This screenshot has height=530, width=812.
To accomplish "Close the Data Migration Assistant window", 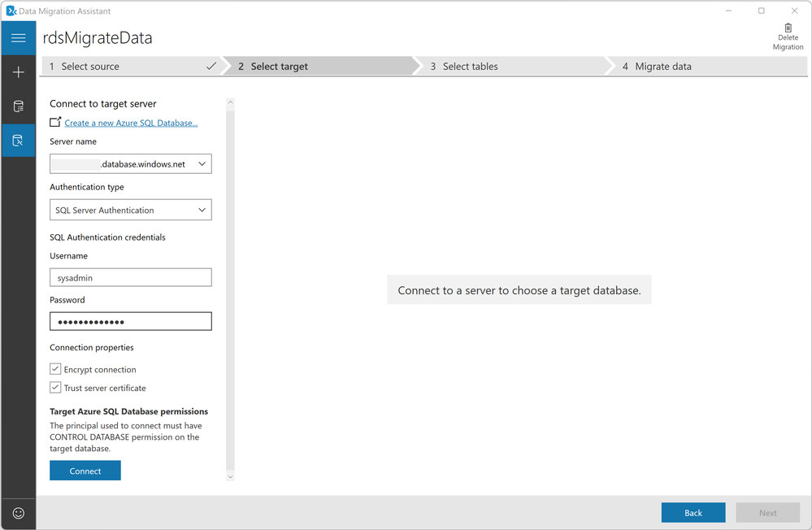I will pos(794,11).
